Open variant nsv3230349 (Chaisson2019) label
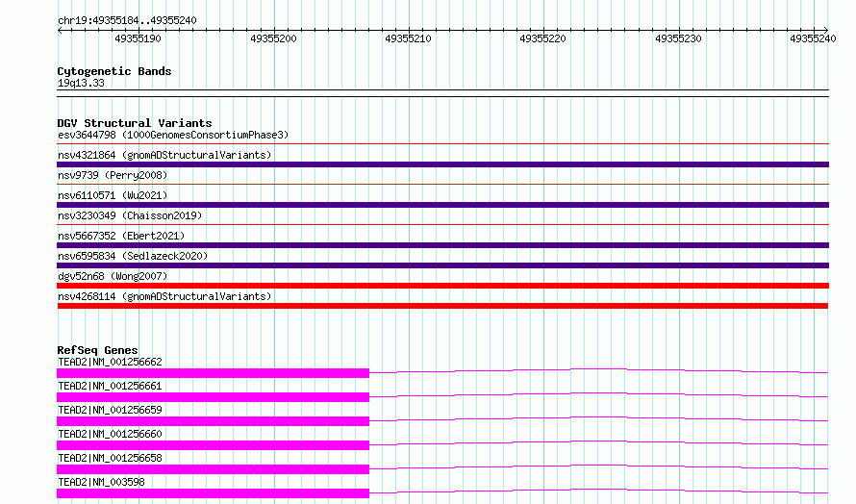The height and width of the screenshot is (504, 856). click(x=130, y=215)
